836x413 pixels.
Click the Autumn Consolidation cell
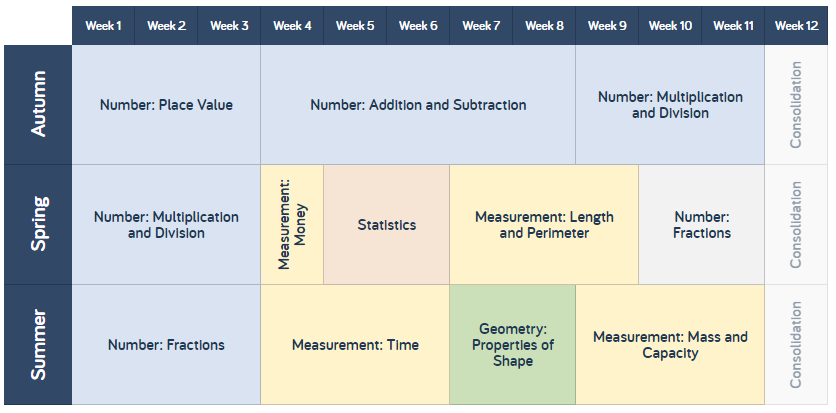pyautogui.click(x=796, y=104)
